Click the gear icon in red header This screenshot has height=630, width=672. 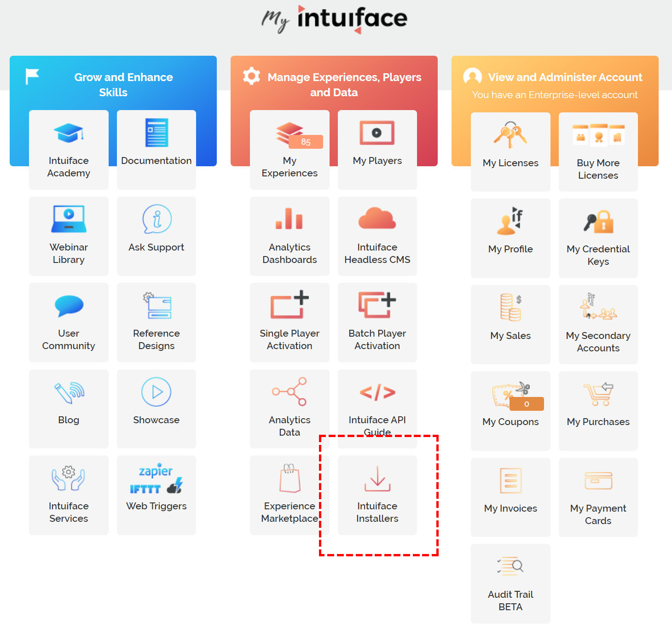click(x=251, y=76)
